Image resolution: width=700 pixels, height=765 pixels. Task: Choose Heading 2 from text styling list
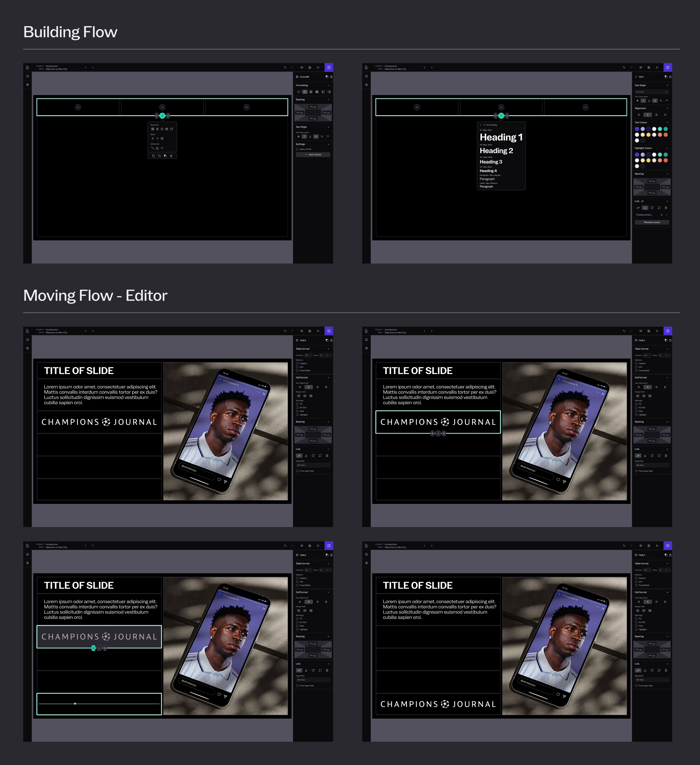coord(496,151)
